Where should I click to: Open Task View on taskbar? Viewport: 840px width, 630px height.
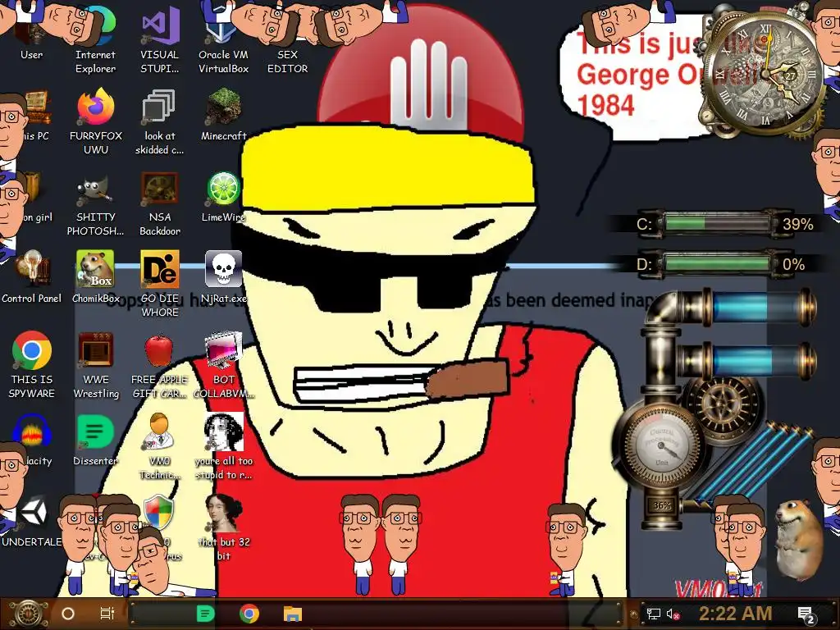[x=107, y=614]
